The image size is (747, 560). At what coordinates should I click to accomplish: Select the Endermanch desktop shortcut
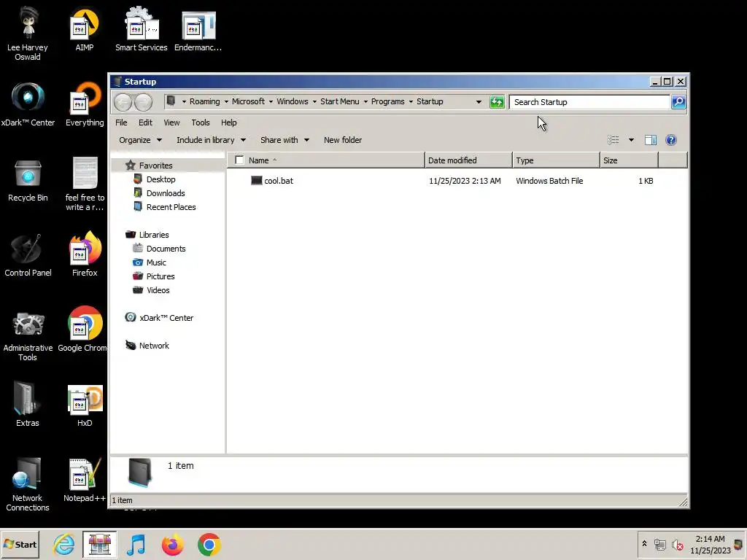[198, 31]
